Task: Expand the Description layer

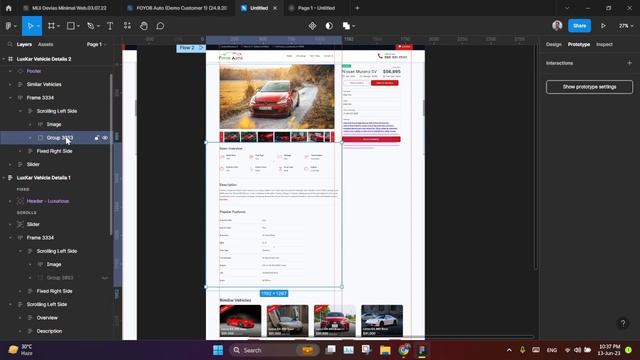Action: click(20, 331)
